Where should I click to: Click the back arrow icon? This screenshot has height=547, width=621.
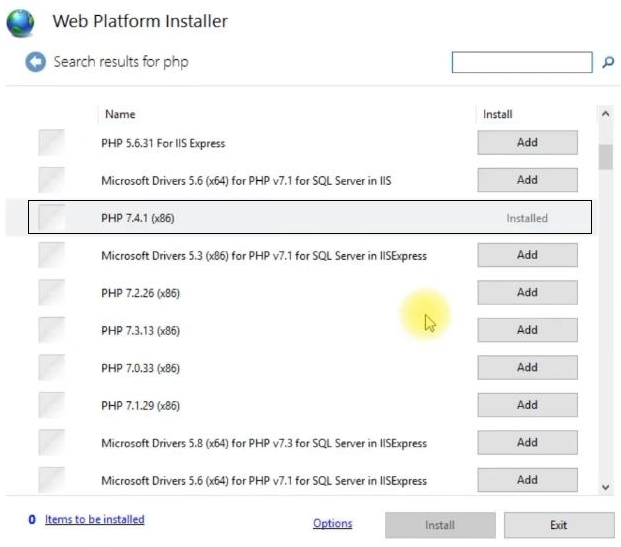tap(36, 63)
